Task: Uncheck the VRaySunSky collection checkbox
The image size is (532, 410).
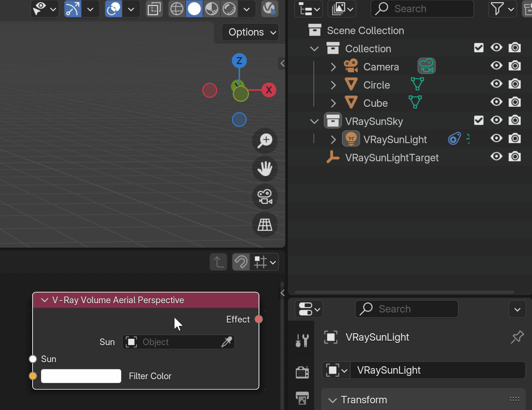Action: click(479, 120)
